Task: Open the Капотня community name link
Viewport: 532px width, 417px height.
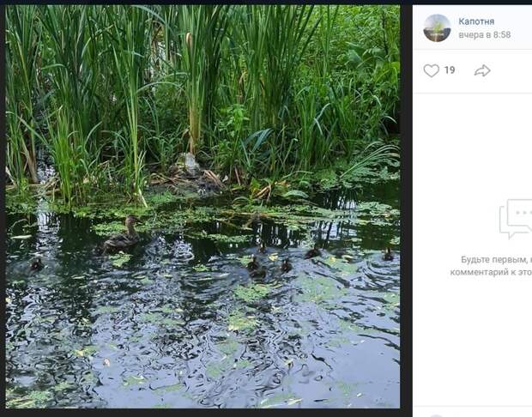Action: [x=476, y=21]
